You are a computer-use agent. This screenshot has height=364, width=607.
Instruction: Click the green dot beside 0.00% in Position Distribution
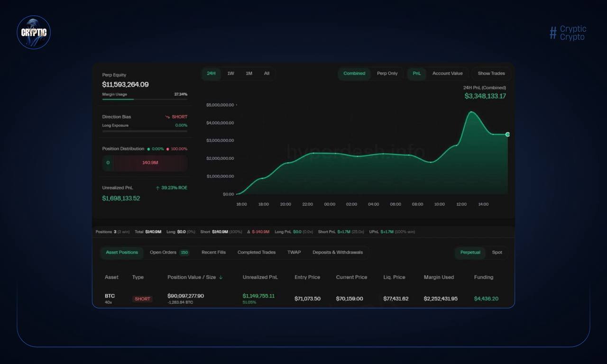pos(148,149)
